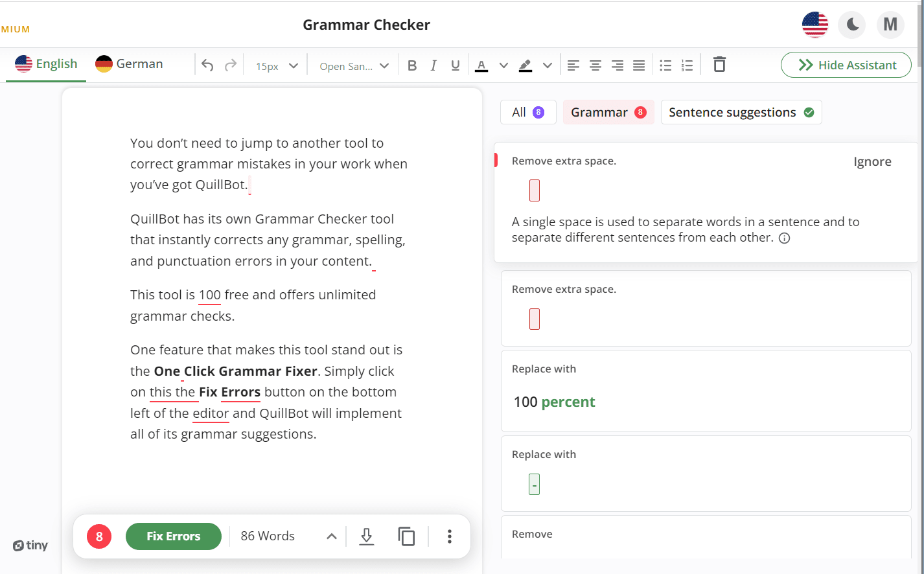Image resolution: width=924 pixels, height=574 pixels.
Task: Align text right
Action: tap(618, 65)
